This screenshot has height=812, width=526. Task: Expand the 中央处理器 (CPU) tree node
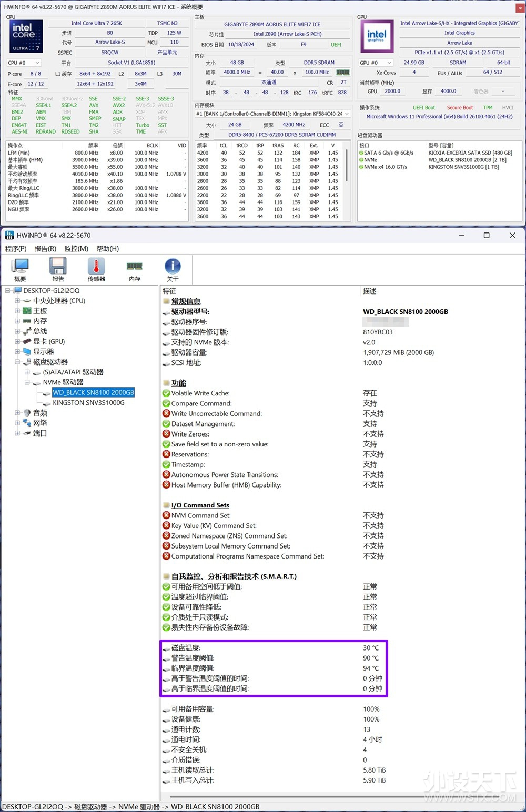tap(17, 301)
